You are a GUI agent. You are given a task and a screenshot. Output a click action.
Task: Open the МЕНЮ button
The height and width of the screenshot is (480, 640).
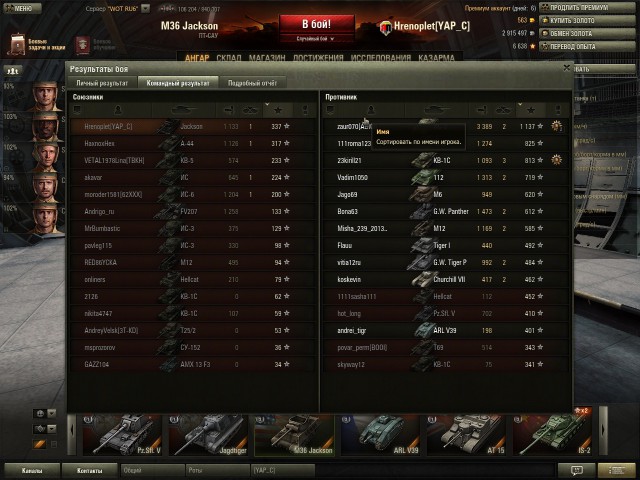pos(22,8)
